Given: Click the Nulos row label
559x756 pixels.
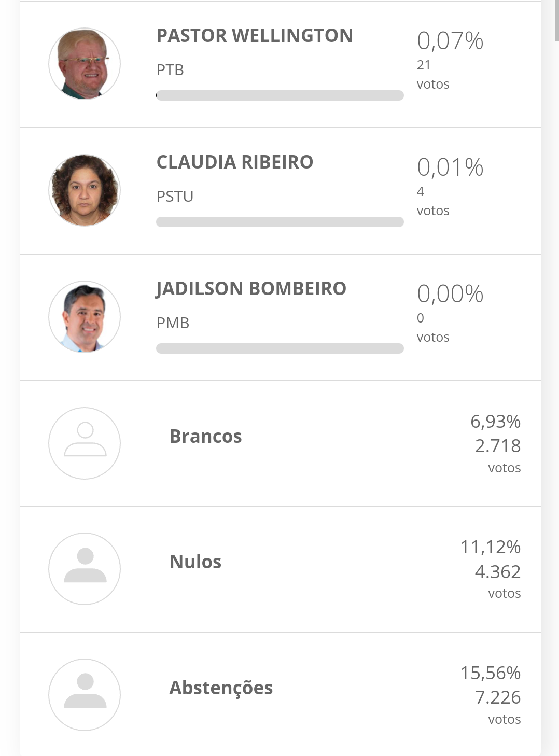Looking at the screenshot, I should click(195, 562).
